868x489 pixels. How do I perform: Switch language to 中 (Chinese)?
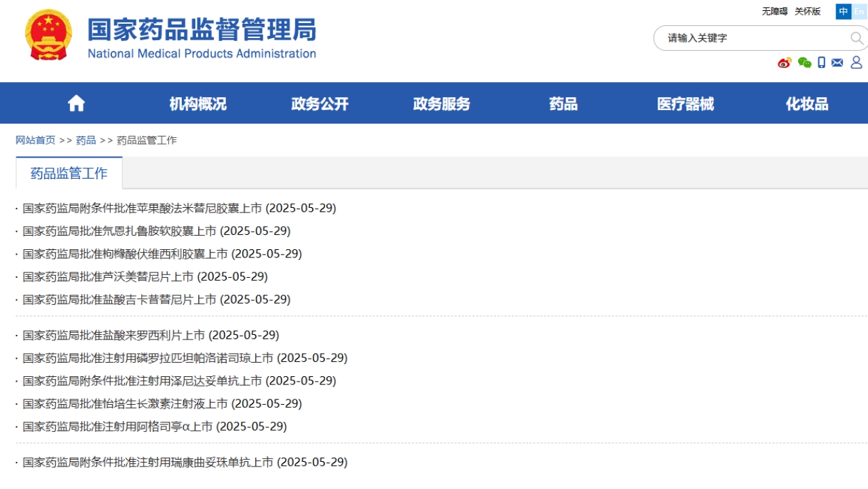(843, 12)
